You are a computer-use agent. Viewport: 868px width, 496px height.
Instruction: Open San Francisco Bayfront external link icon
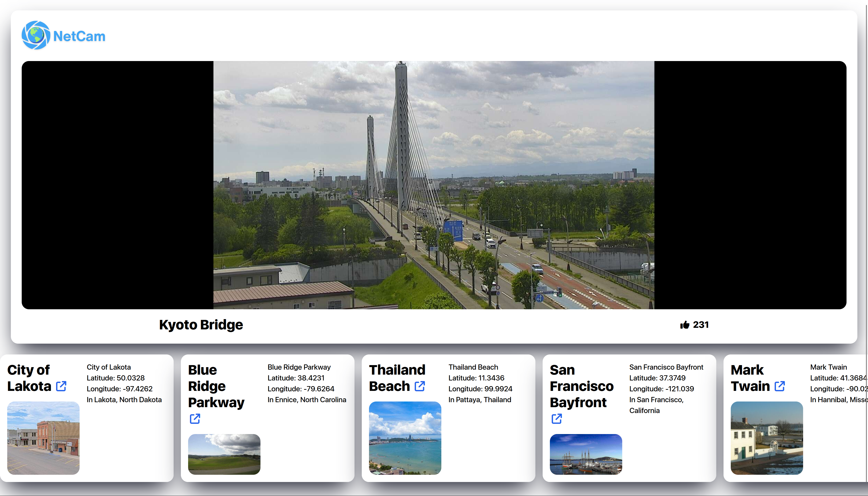click(557, 419)
